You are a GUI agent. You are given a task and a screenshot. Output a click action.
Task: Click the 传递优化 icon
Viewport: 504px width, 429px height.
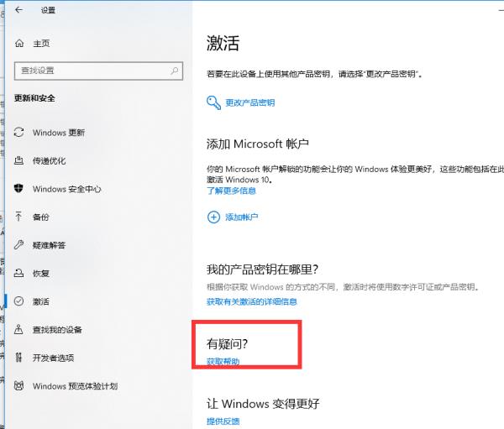tap(19, 160)
